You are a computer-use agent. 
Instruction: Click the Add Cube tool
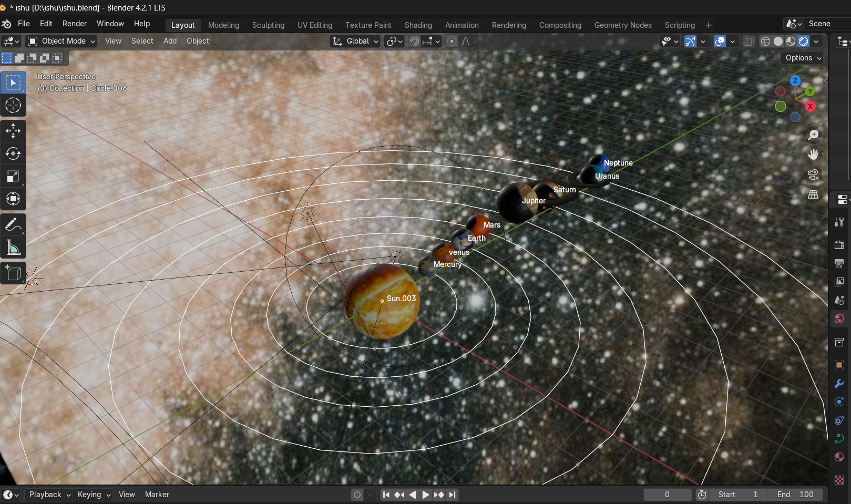point(13,273)
